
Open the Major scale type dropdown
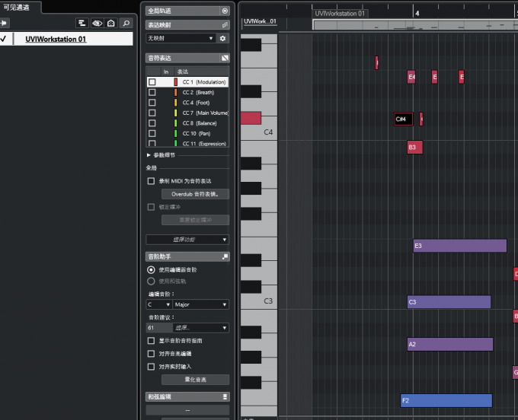[201, 304]
